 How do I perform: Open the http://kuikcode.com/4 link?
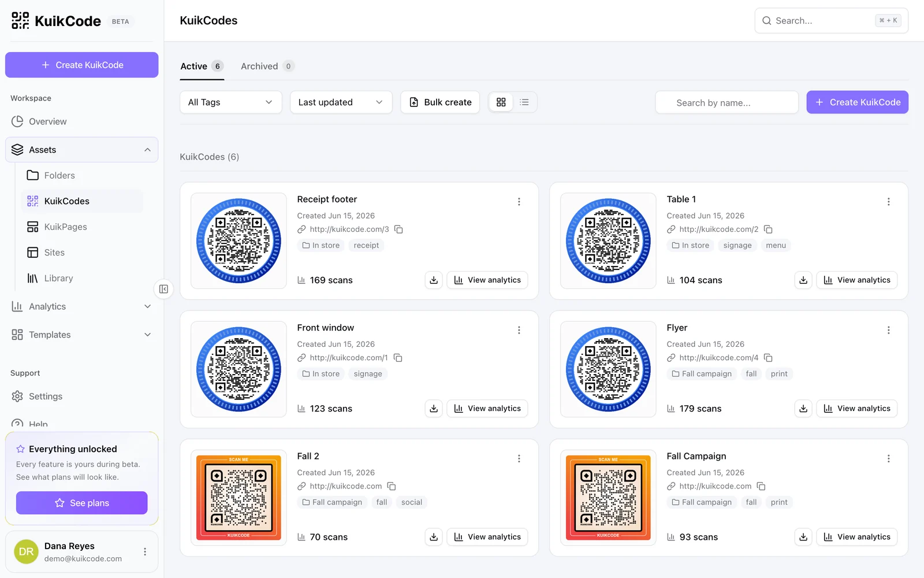(719, 358)
